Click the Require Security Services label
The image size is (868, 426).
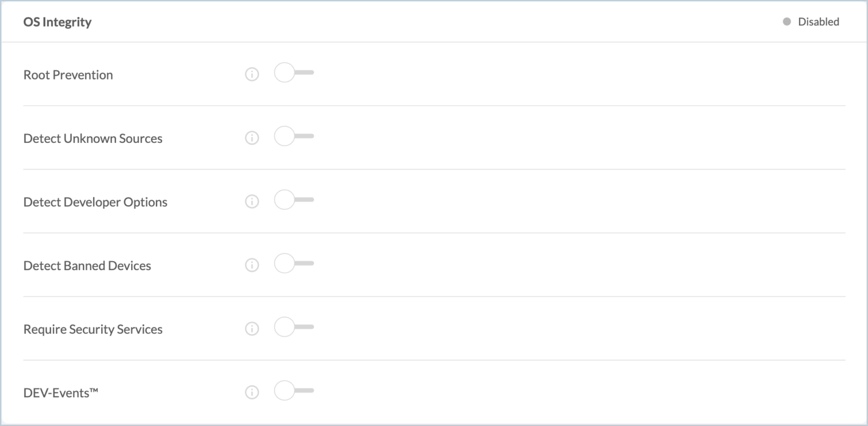point(93,329)
